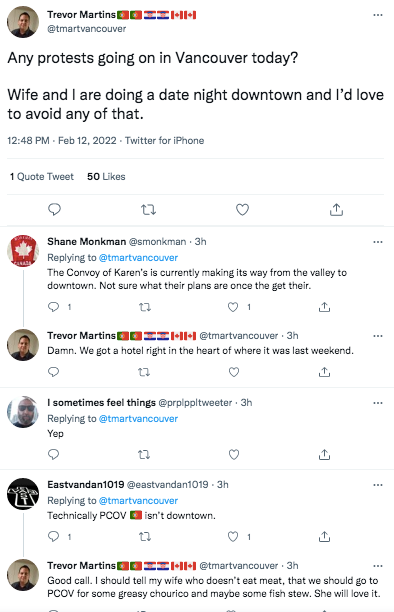View the 1 Quote Tweet list
This screenshot has height=612, width=394.
(x=41, y=176)
